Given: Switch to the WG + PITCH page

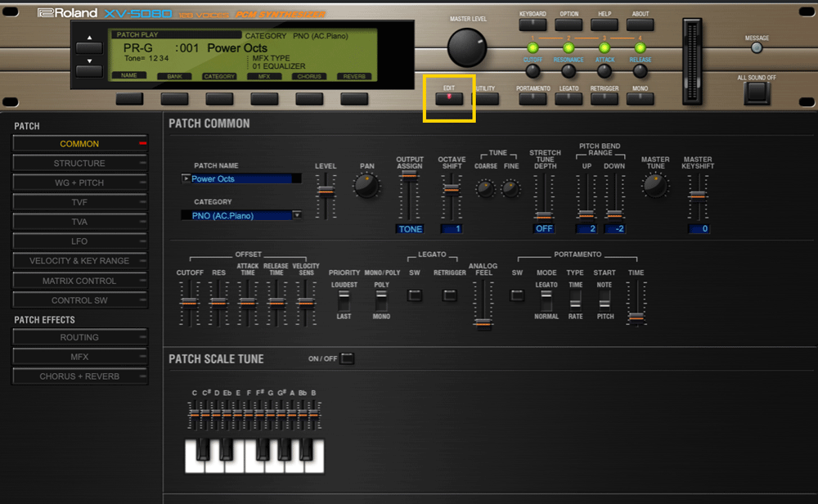Looking at the screenshot, I should point(80,182).
